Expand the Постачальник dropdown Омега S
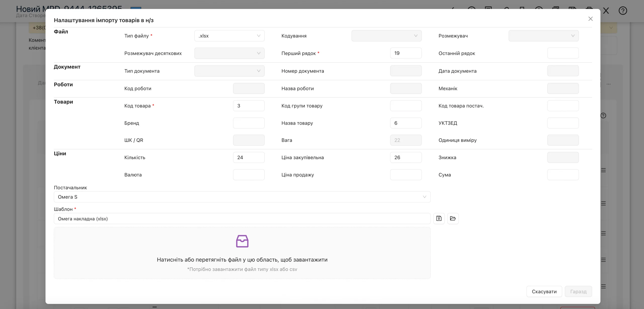Viewport: 644px width, 309px height. point(242,197)
